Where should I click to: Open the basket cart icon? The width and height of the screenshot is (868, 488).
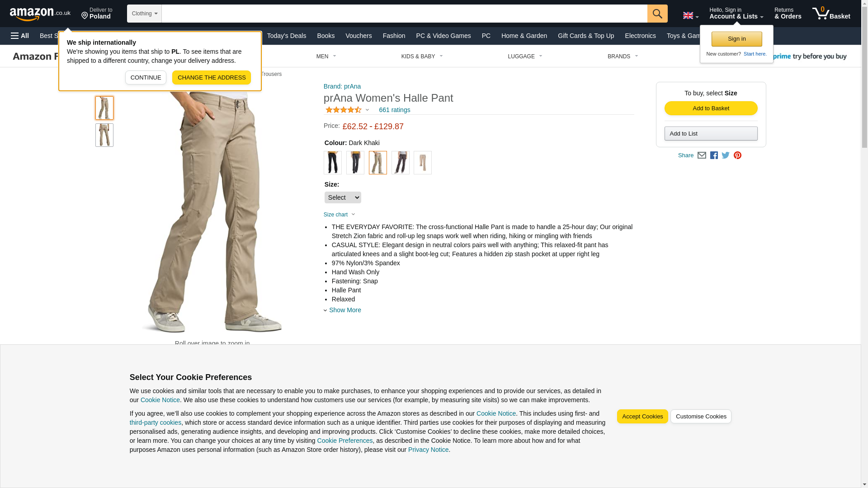[x=831, y=14]
